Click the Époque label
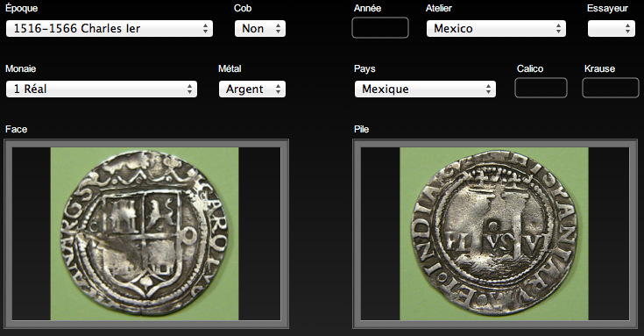Viewport: 644px width, 336px height. [21, 8]
